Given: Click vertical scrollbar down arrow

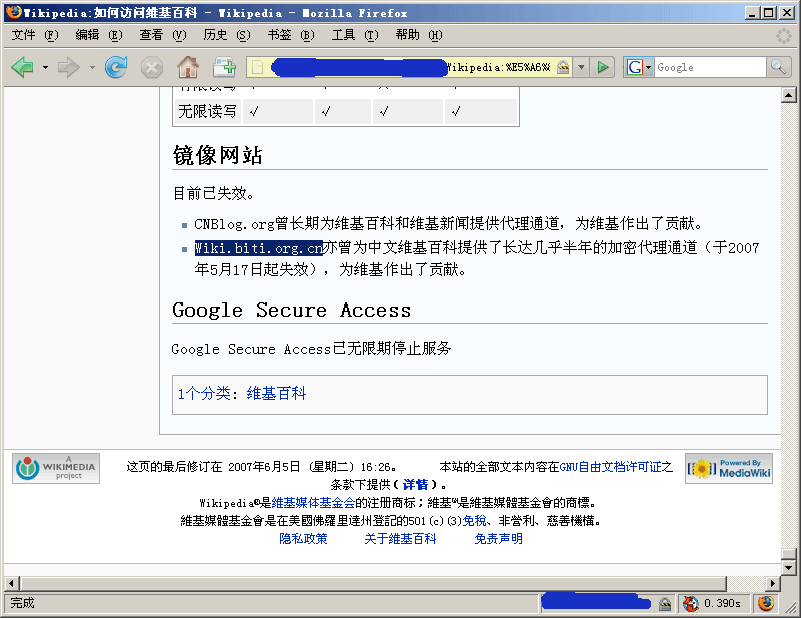Looking at the screenshot, I should tap(789, 567).
